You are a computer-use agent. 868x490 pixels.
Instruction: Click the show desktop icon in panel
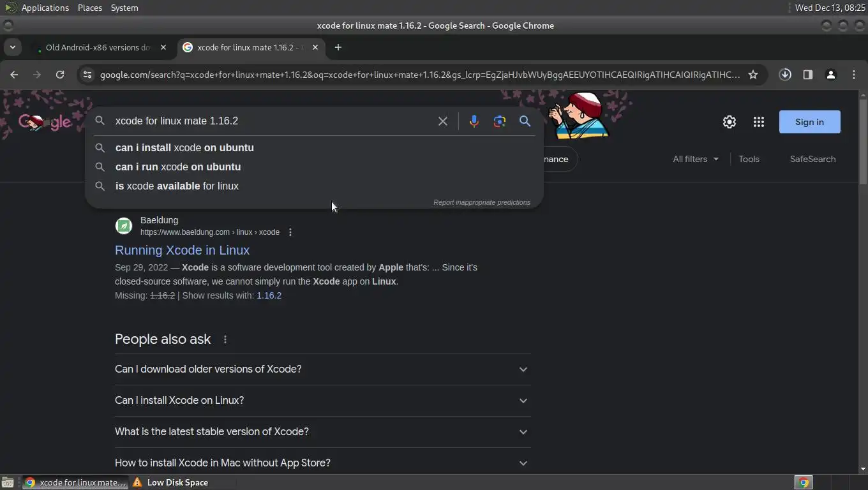[7, 482]
